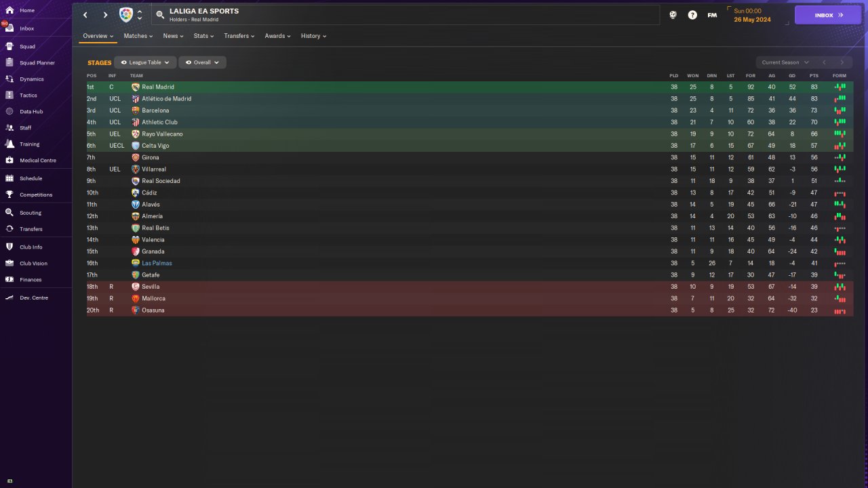Click the LaLiga competition logo

126,14
